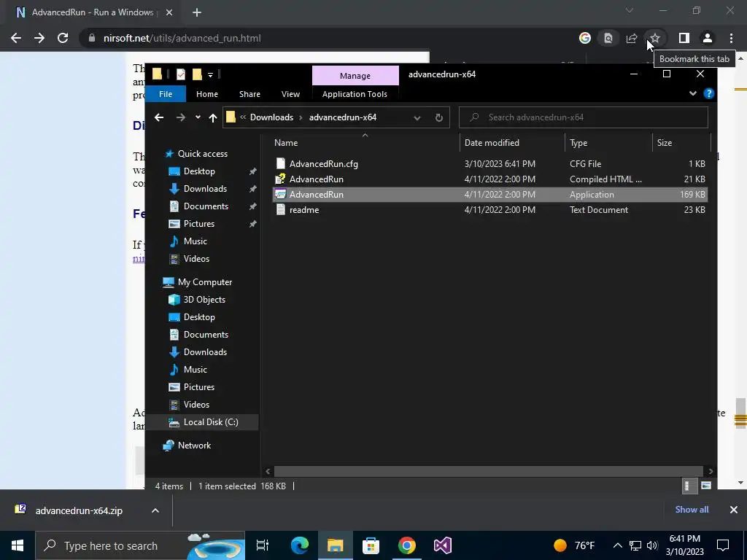Select Quick access in navigation pane

point(203,154)
